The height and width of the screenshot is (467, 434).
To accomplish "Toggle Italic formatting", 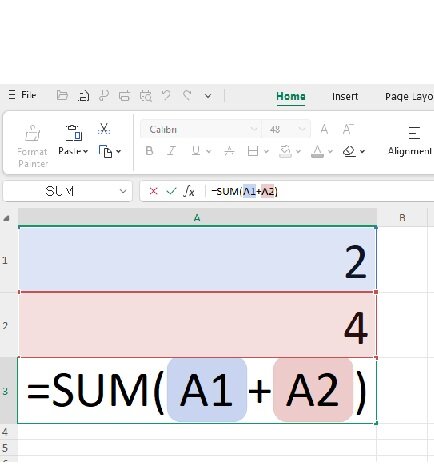I will tap(171, 151).
